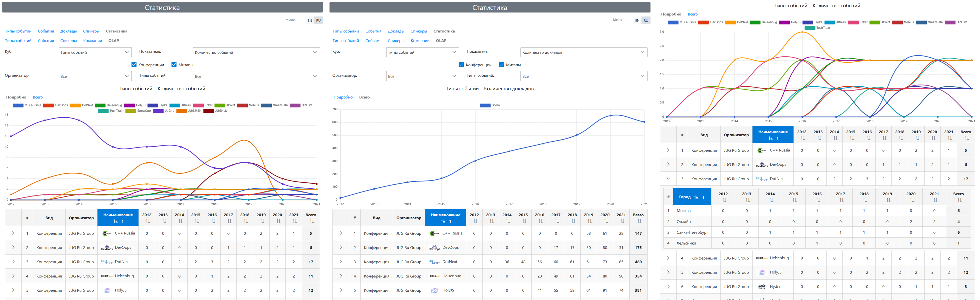The width and height of the screenshot is (980, 300).
Task: Select Статистика tab in middle panel
Action: tap(444, 31)
